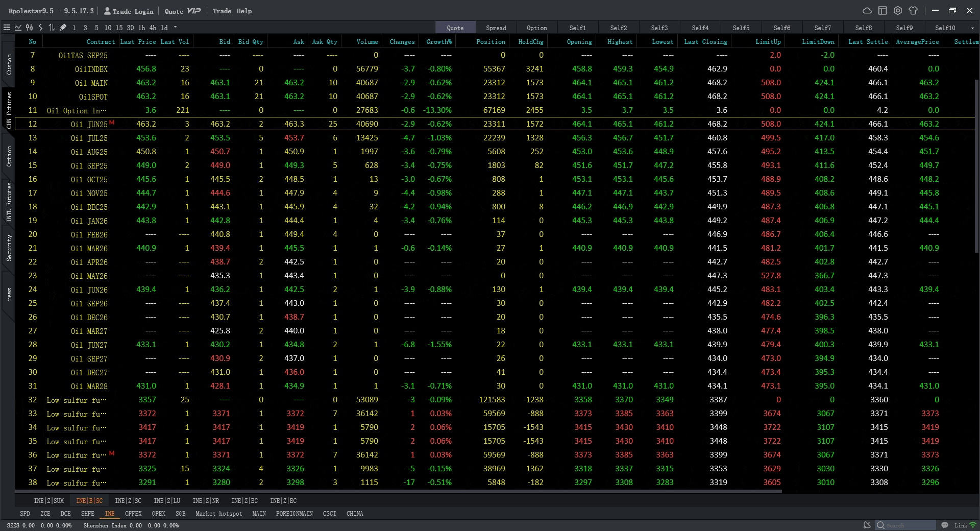Viewport: 980px width, 531px height.
Task: Select the SHFE exchange tab
Action: point(87,514)
